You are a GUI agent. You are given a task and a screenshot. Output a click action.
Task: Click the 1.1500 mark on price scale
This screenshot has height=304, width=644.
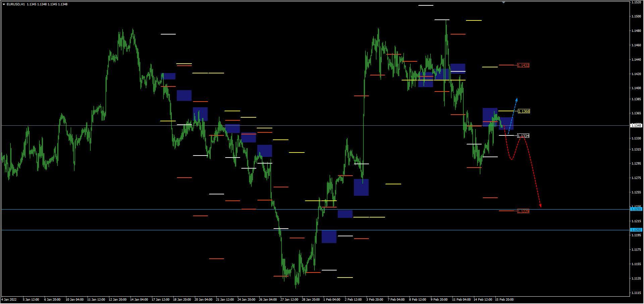pyautogui.click(x=636, y=16)
